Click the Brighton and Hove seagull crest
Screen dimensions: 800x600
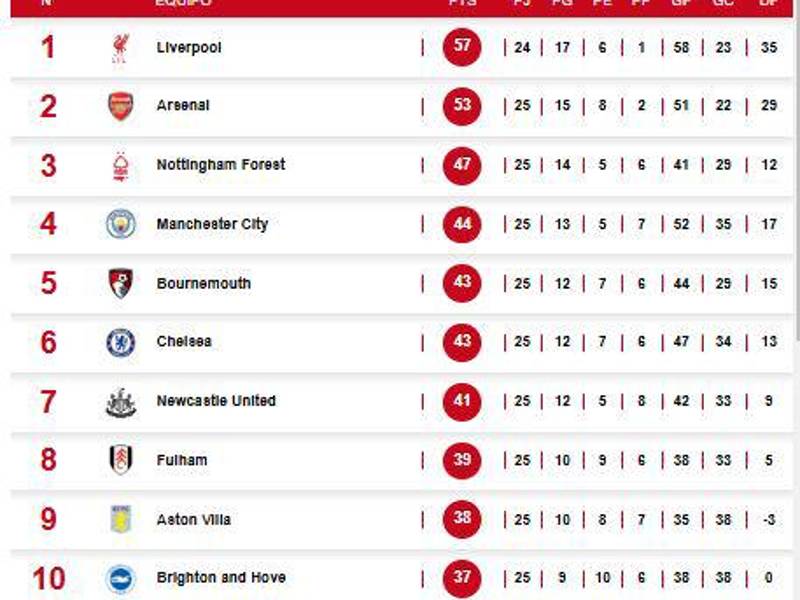[x=119, y=577]
